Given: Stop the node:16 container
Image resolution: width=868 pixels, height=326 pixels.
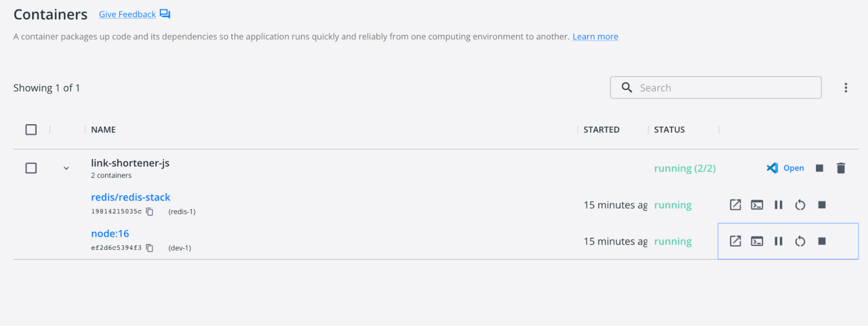Looking at the screenshot, I should pyautogui.click(x=822, y=241).
